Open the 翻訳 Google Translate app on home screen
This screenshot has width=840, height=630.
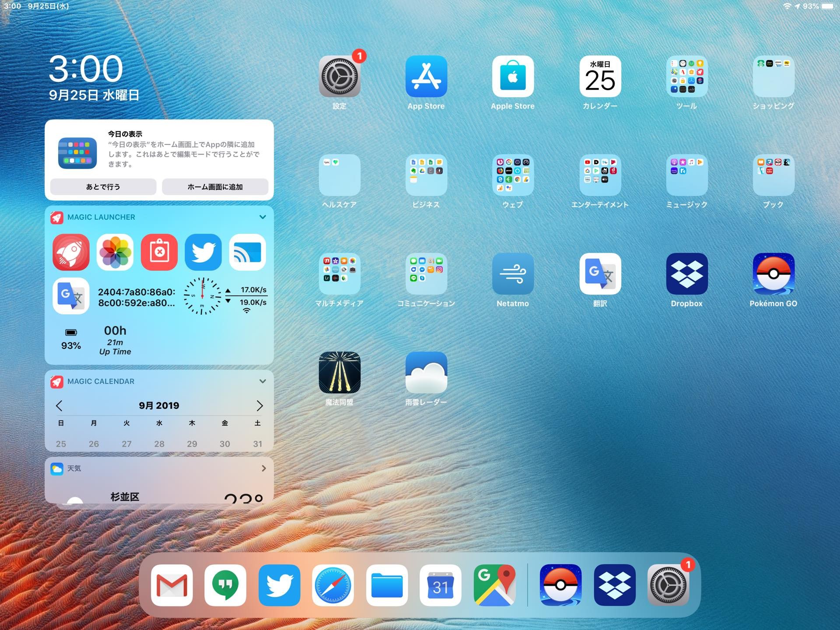[x=600, y=274]
